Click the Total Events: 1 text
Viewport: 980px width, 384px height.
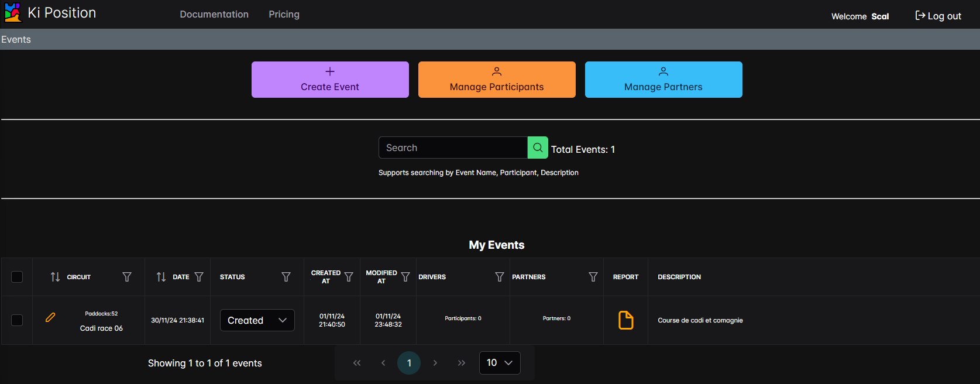[583, 149]
